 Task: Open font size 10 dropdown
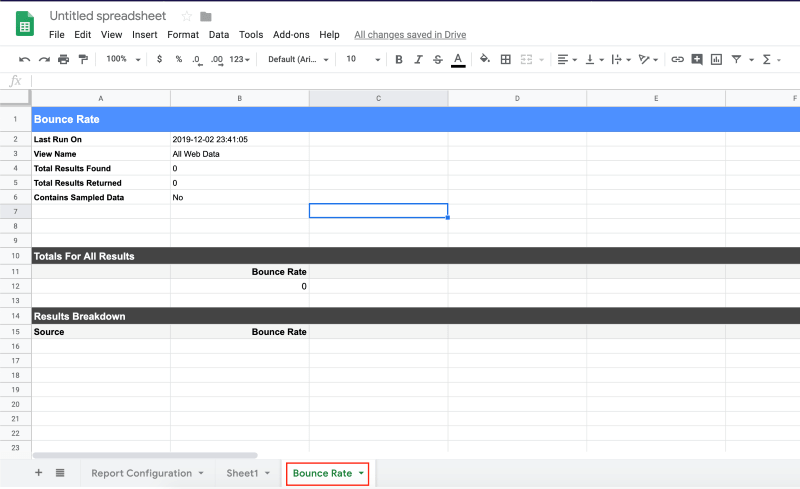(363, 59)
